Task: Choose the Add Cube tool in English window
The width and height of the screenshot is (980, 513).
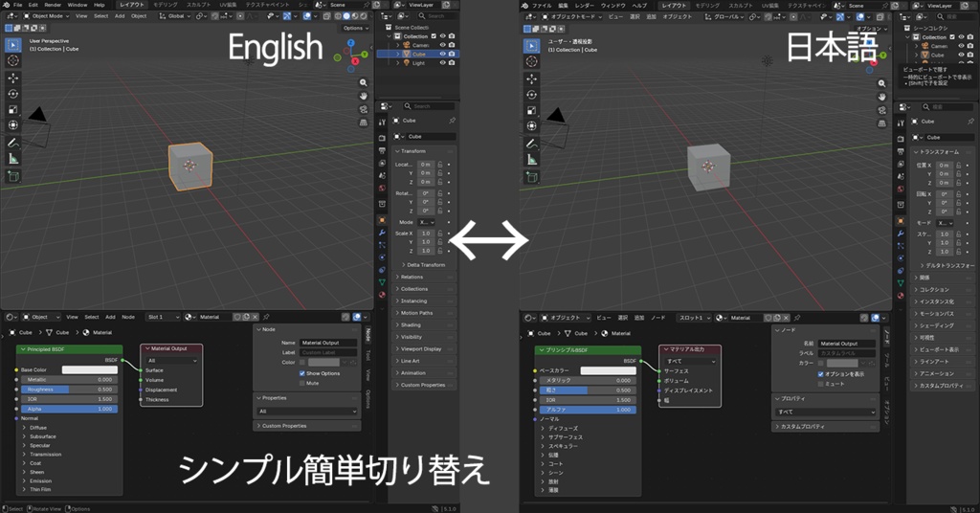Action: (x=12, y=177)
